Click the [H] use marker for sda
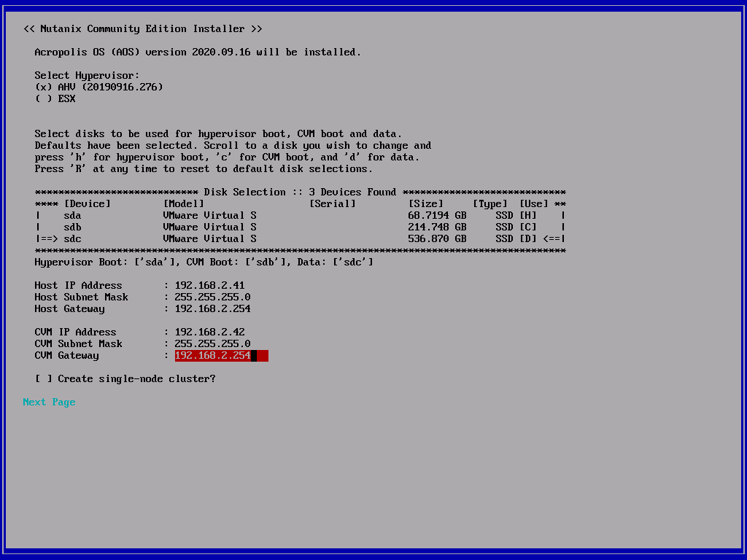The height and width of the screenshot is (560, 747). tap(528, 216)
